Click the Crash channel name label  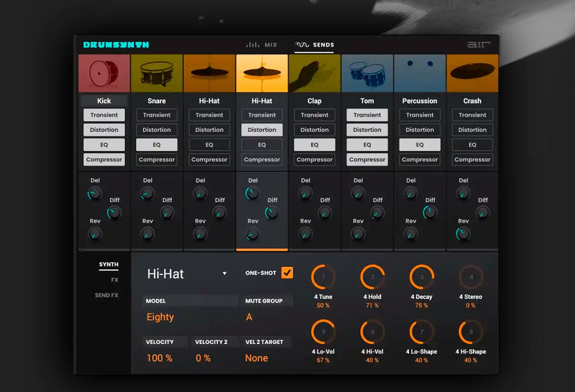[472, 101]
